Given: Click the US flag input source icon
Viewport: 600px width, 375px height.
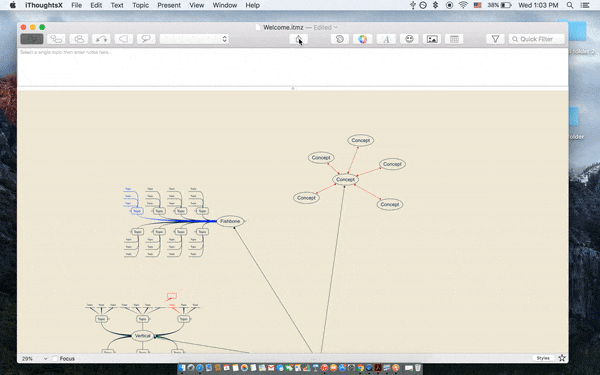Looking at the screenshot, I should 478,5.
